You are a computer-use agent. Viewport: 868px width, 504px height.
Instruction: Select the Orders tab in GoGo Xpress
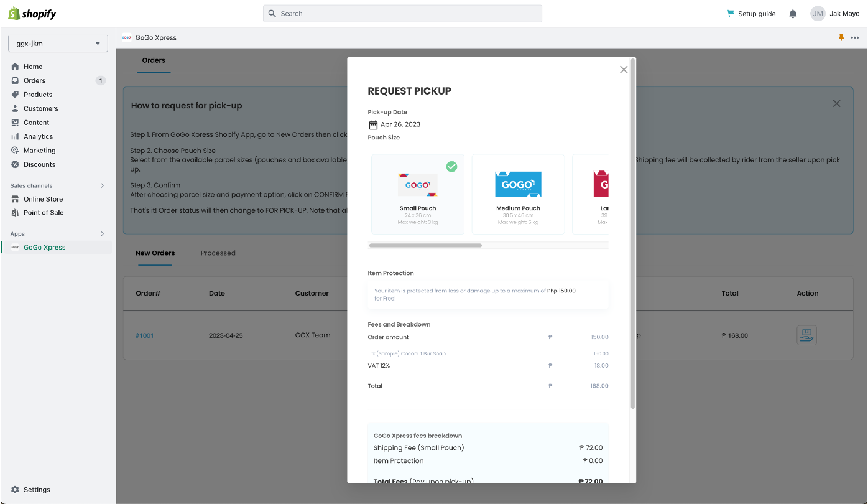154,60
